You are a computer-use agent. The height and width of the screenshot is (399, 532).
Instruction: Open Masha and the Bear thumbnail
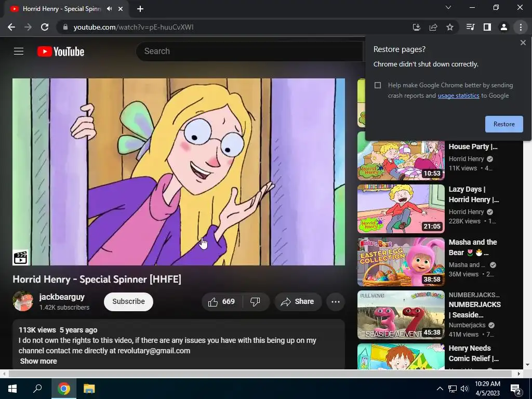(x=401, y=262)
